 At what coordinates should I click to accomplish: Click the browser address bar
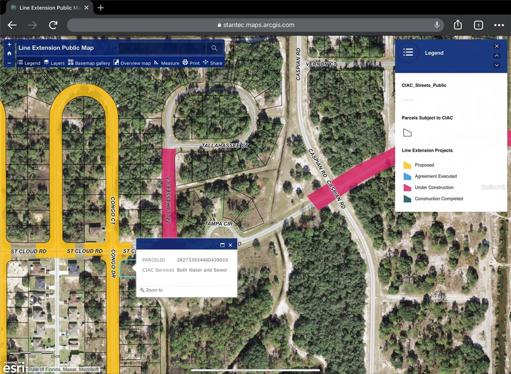255,25
